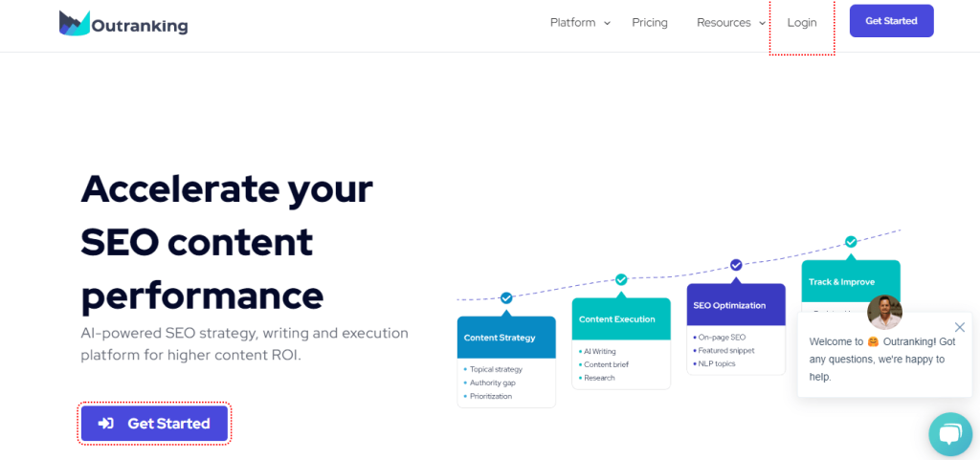The height and width of the screenshot is (460, 980).
Task: Click the 'AI-powered SEO strategy' subtitle text
Action: (244, 344)
